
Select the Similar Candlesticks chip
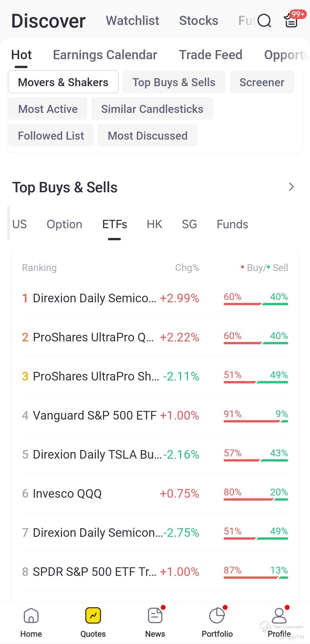[152, 109]
